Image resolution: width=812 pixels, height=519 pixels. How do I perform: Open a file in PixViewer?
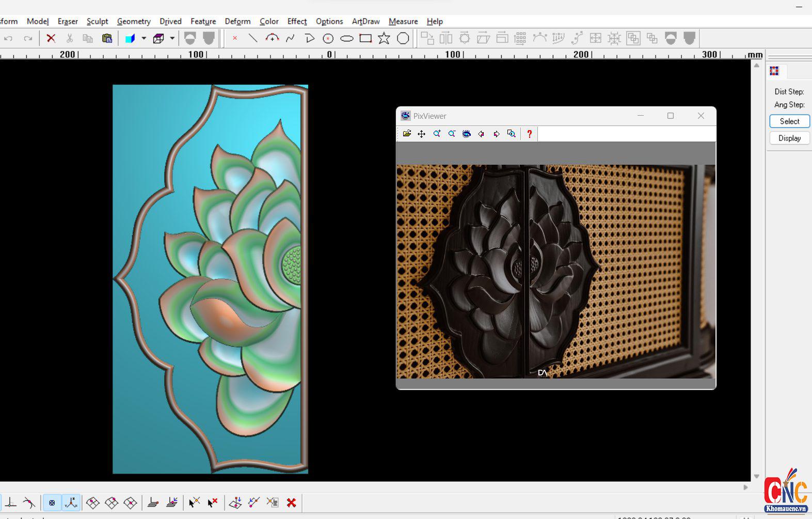[407, 134]
